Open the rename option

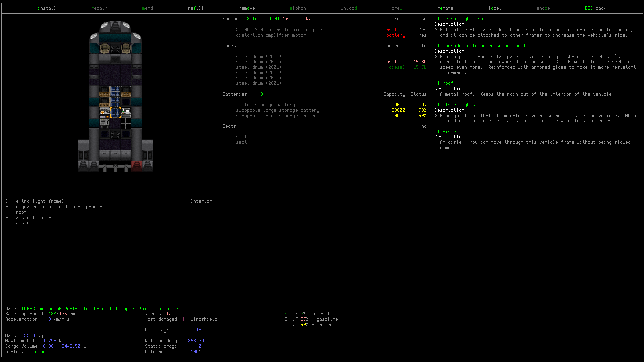(x=445, y=8)
